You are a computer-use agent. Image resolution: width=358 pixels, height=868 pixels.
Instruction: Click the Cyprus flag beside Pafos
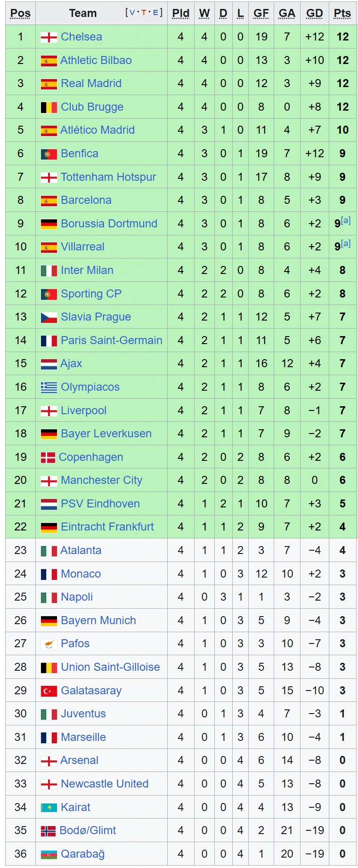(49, 644)
